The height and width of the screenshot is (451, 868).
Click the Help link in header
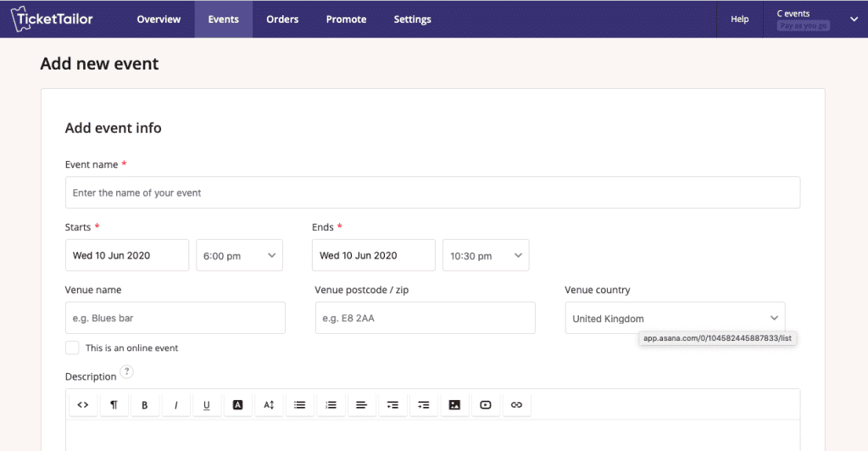click(x=739, y=19)
